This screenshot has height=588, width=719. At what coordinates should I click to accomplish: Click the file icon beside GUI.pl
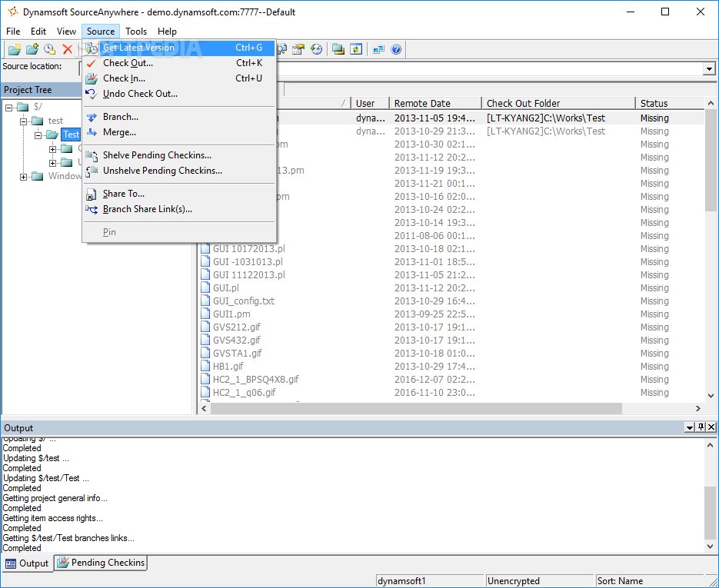click(205, 287)
